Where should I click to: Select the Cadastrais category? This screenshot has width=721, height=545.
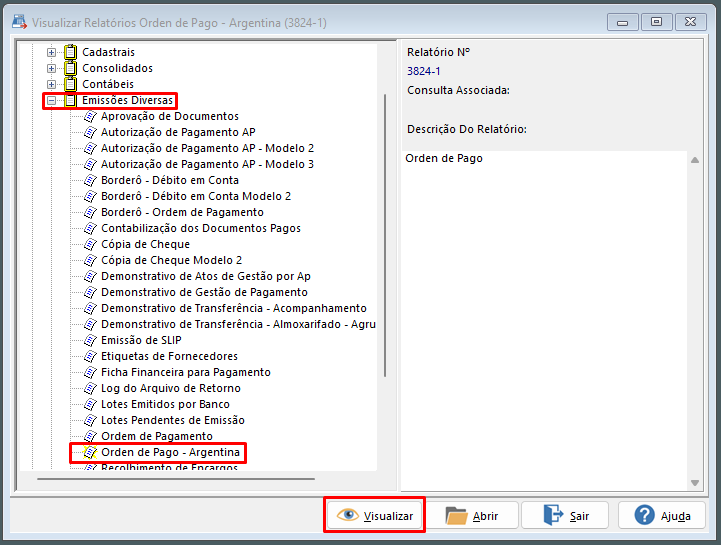(109, 52)
